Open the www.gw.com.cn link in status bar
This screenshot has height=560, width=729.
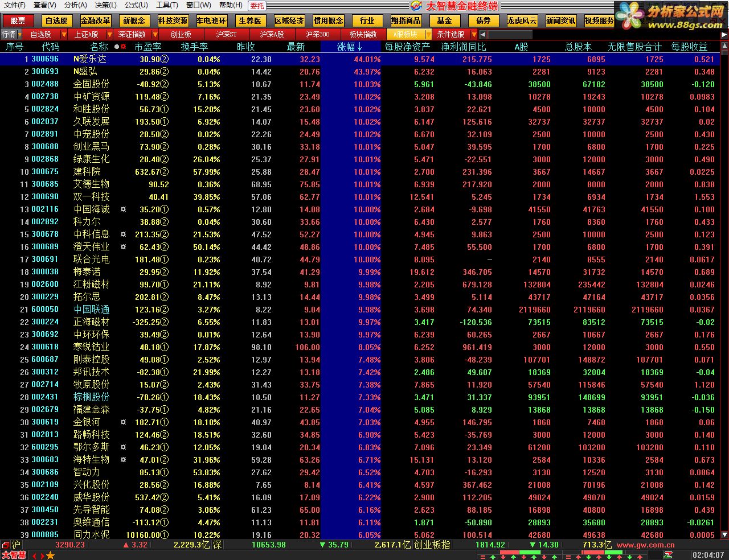645,545
